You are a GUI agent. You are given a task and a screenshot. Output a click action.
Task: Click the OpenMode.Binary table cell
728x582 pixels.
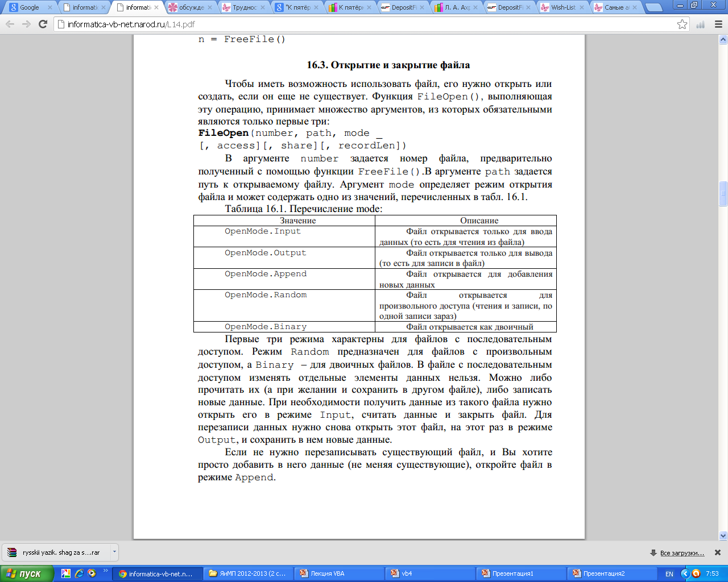[284, 327]
